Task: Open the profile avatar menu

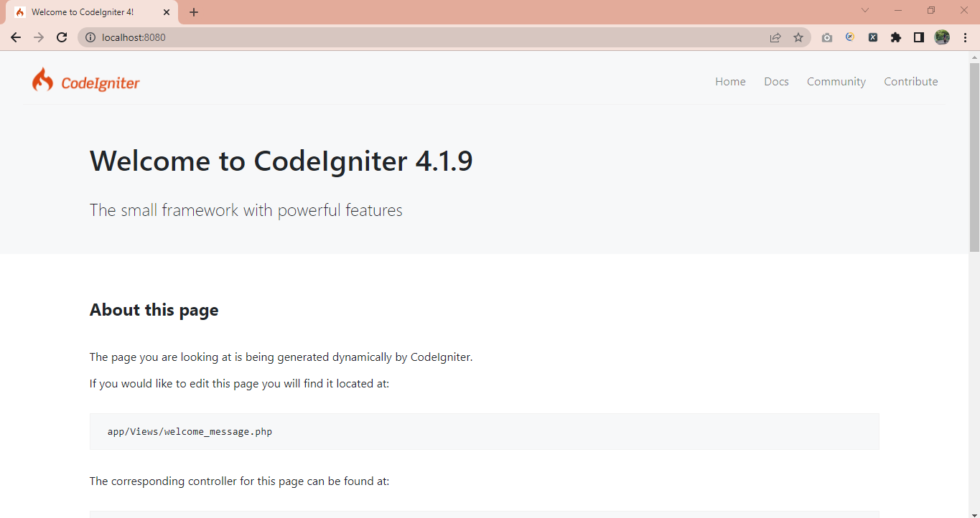Action: (942, 37)
